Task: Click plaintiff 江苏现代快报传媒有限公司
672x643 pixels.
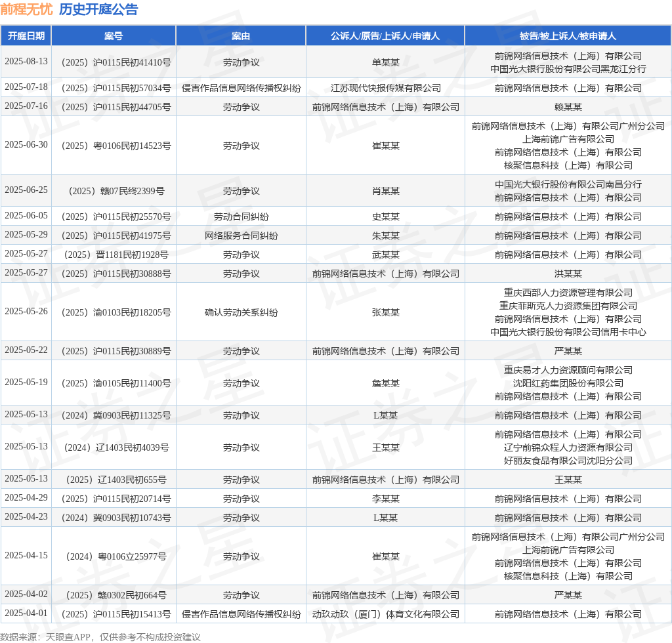Action: click(386, 88)
